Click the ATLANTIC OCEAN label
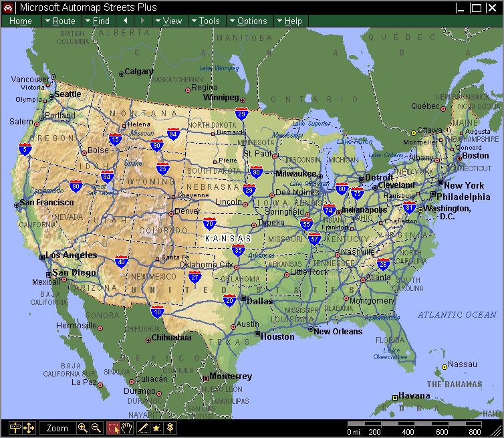This screenshot has height=438, width=504. pos(457,314)
